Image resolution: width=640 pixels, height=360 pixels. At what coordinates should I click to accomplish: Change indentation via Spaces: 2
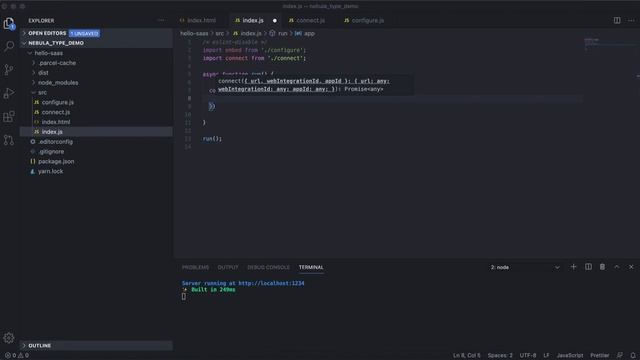point(500,356)
